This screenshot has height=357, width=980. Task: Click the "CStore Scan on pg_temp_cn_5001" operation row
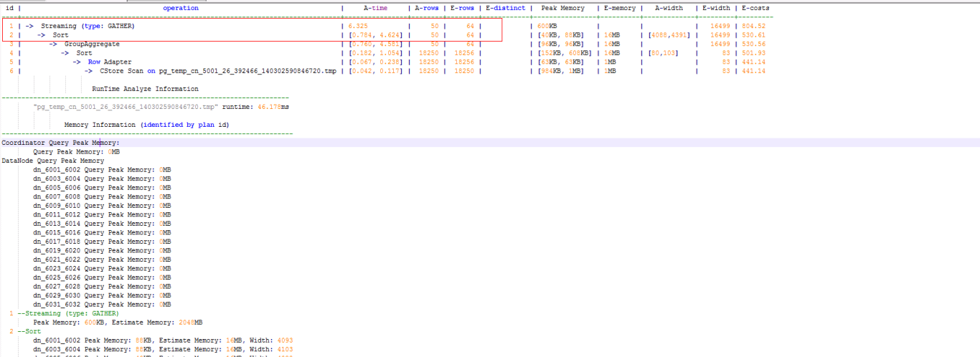click(x=218, y=71)
